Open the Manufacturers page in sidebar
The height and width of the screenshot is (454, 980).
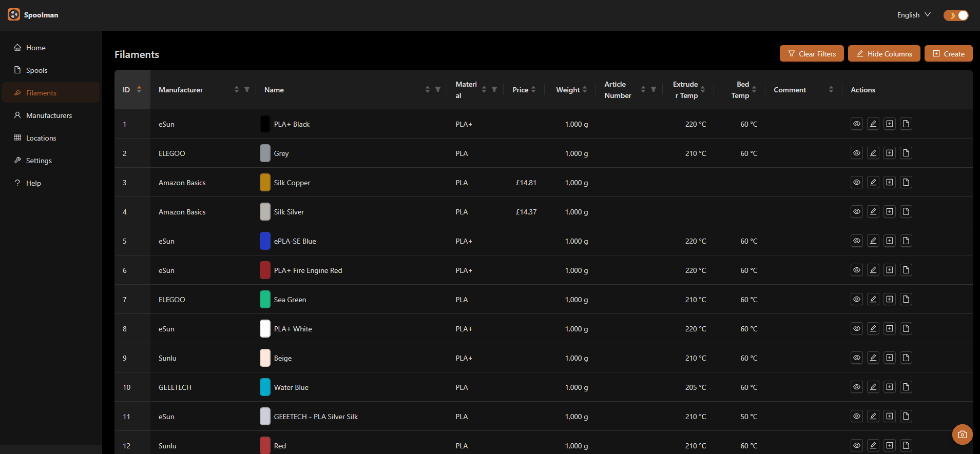pyautogui.click(x=49, y=115)
